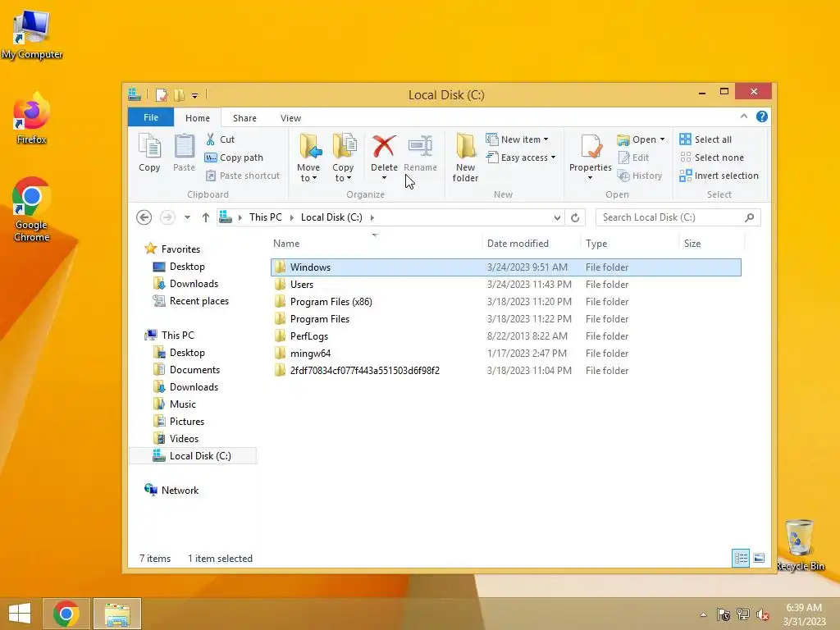Open Network in the navigation pane

tap(171, 491)
